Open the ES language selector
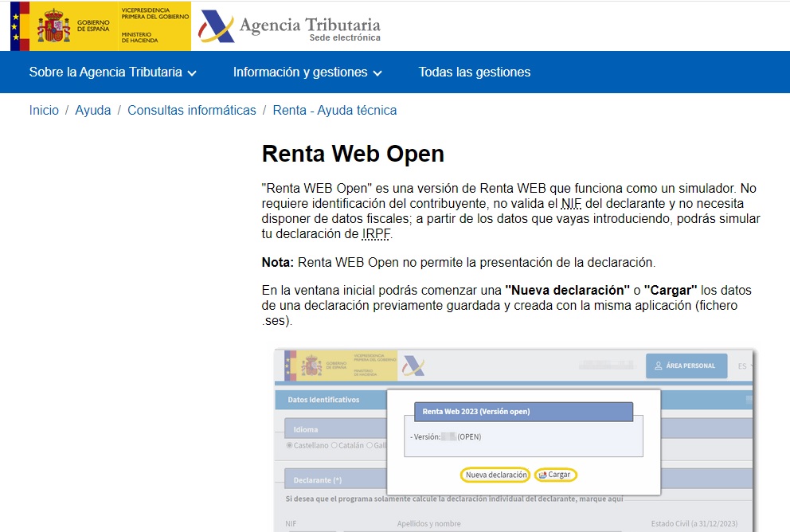This screenshot has height=532, width=790. pyautogui.click(x=745, y=366)
